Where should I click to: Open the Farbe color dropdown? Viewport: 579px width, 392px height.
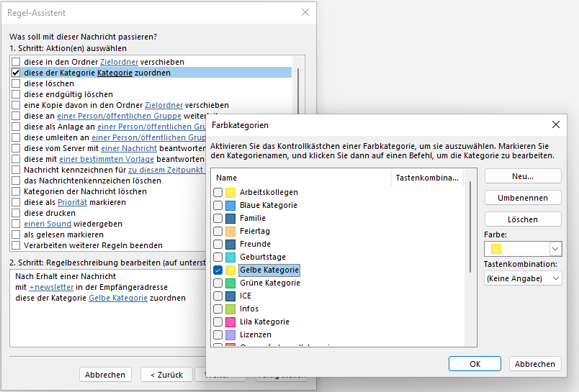click(x=555, y=248)
